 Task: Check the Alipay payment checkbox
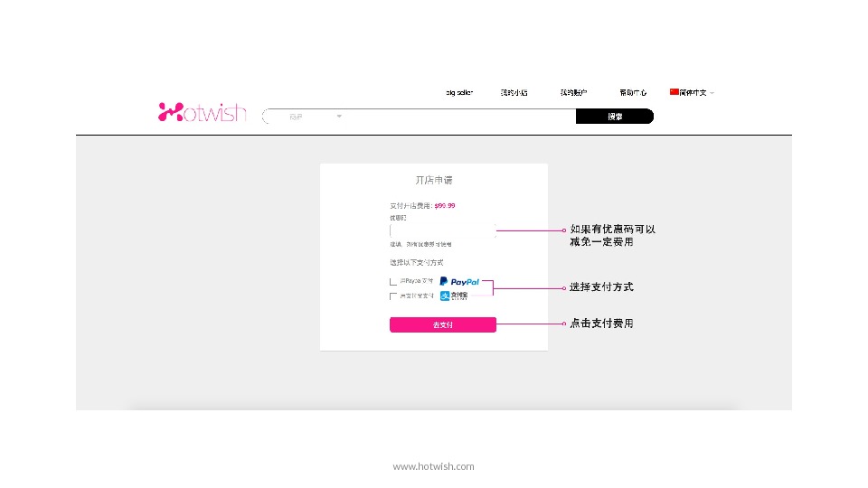coord(393,296)
